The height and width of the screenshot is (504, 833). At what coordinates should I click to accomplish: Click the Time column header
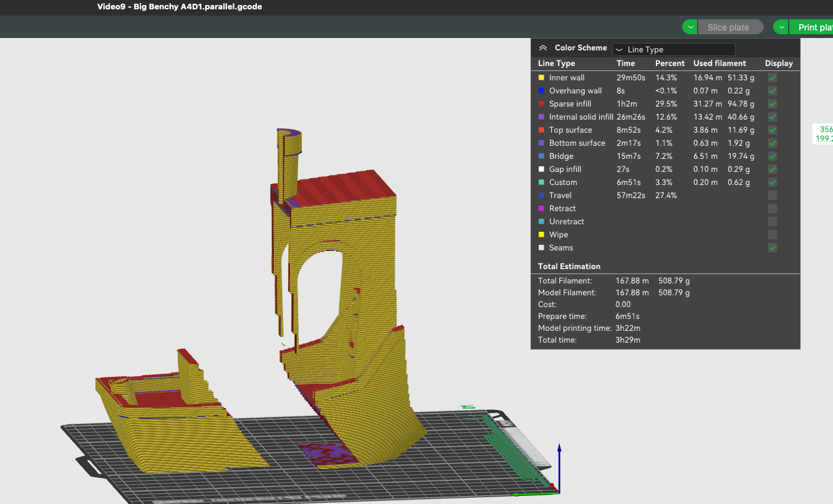(x=626, y=64)
